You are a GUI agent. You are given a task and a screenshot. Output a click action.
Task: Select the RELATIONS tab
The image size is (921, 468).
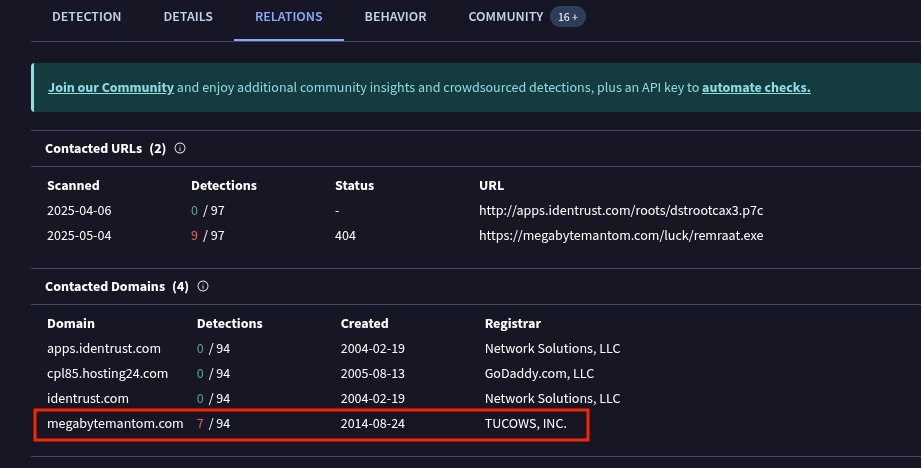point(288,17)
